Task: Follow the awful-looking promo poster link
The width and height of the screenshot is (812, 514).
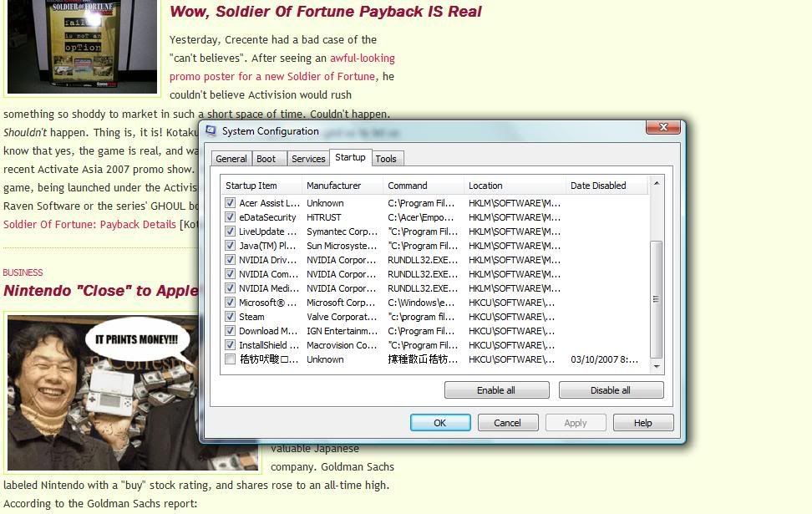Action: point(282,68)
